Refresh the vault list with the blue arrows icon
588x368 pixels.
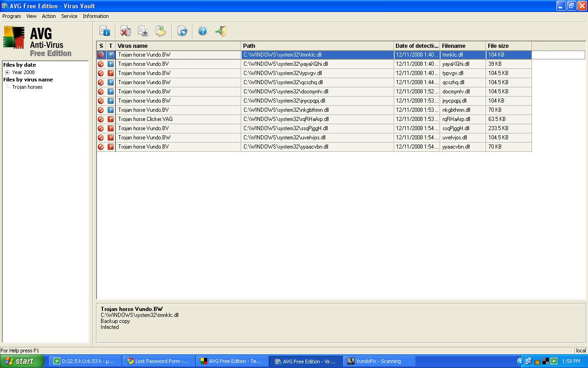[182, 31]
